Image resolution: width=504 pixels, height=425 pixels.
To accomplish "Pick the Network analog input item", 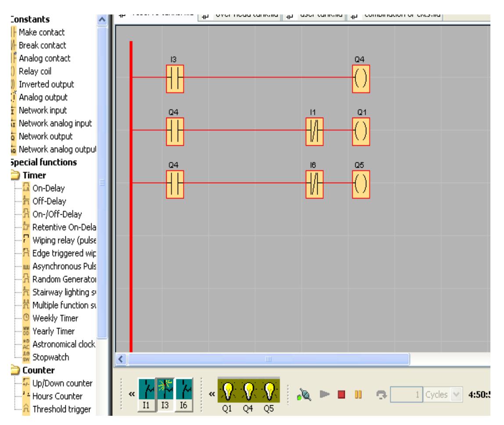I will point(51,123).
